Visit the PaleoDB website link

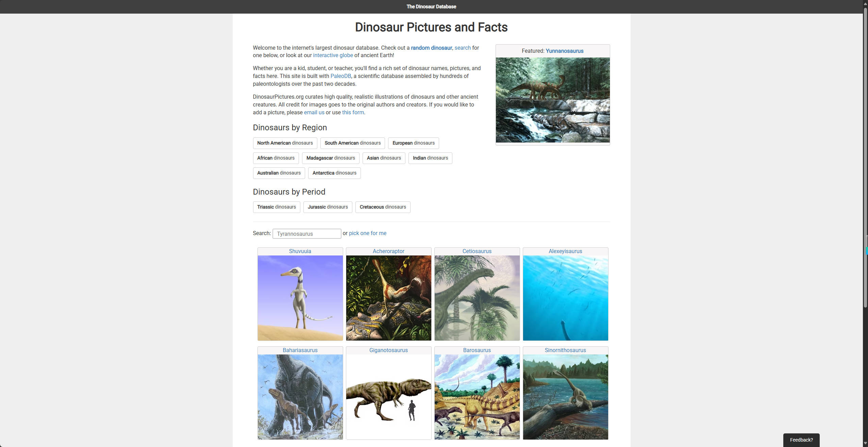[x=340, y=76]
